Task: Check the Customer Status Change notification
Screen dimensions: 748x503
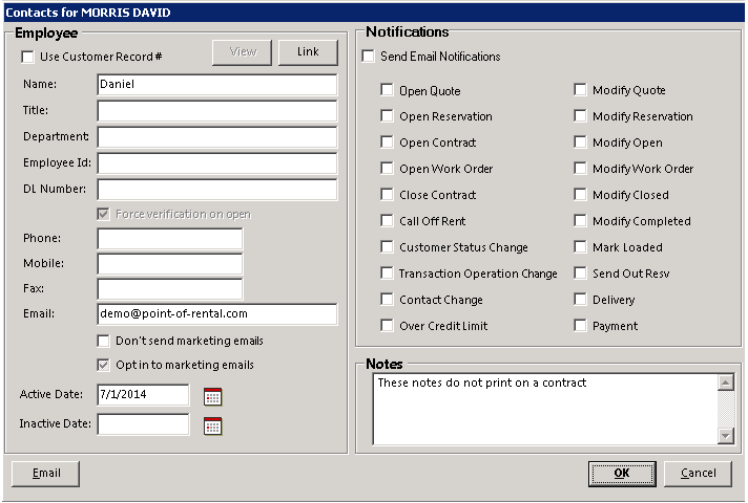Action: (x=387, y=247)
